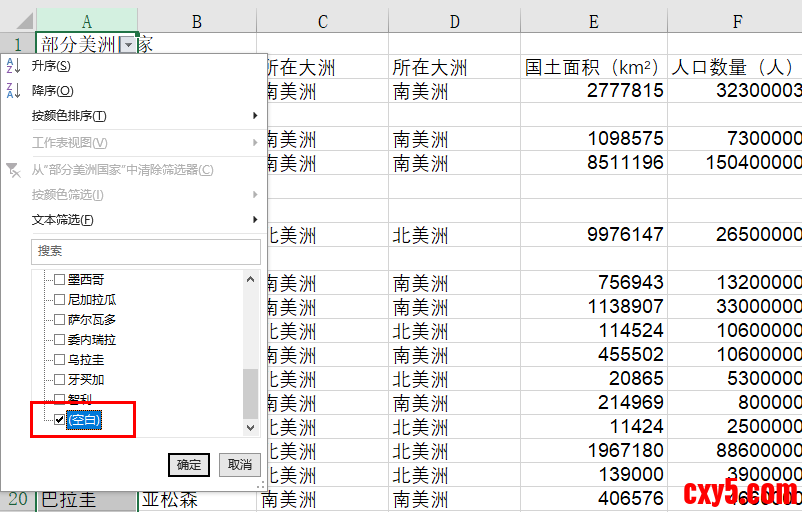Click the 搜索 search field
Viewport: 802px width, 512px height.
tap(145, 251)
